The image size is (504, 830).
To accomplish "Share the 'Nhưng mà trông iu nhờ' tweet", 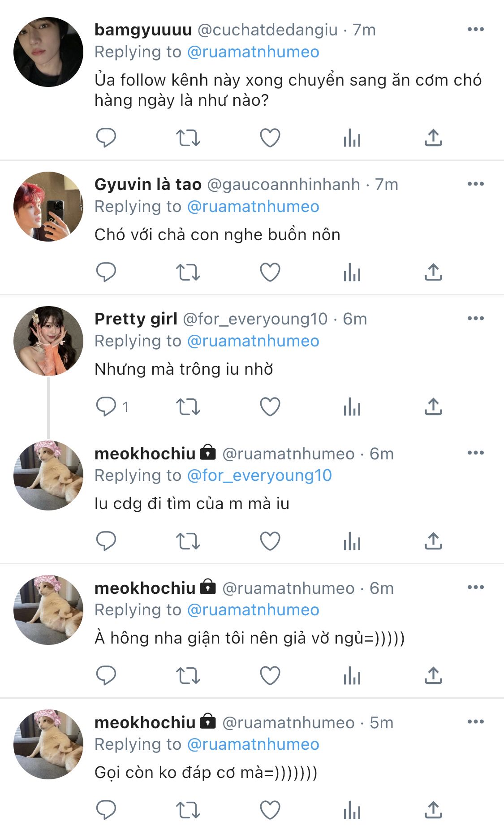I will click(433, 406).
